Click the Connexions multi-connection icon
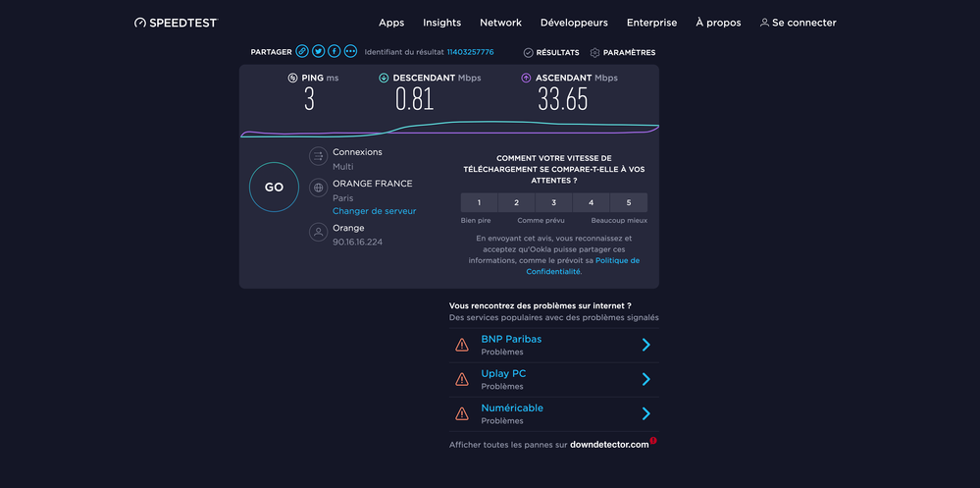 click(318, 156)
